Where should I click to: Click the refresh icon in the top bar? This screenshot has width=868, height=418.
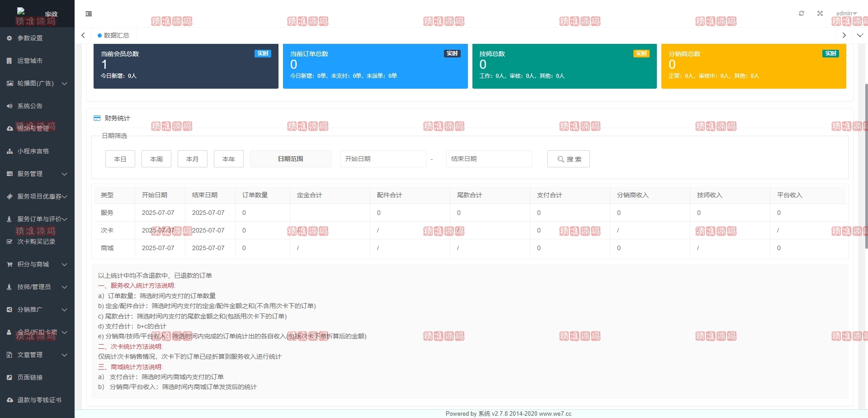point(802,14)
